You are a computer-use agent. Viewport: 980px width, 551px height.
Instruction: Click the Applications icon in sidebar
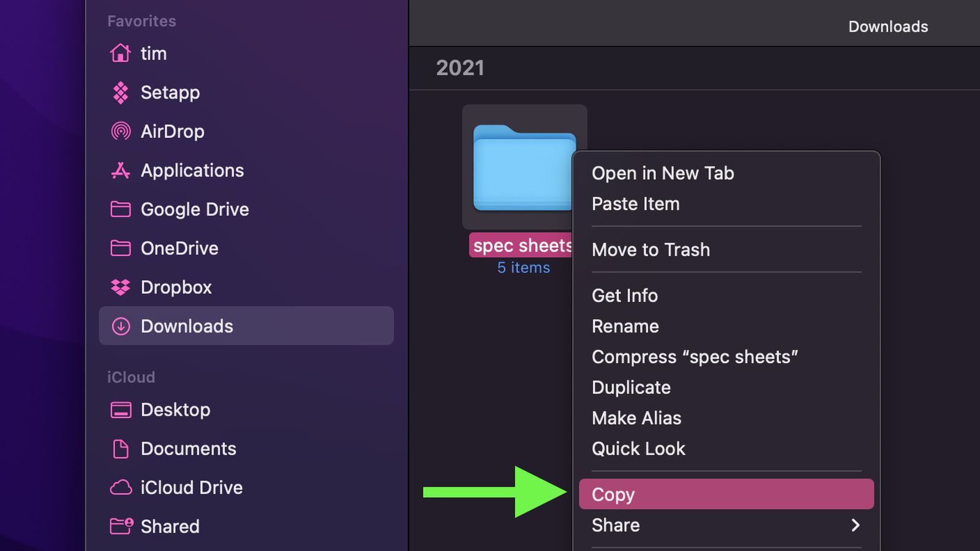(120, 170)
